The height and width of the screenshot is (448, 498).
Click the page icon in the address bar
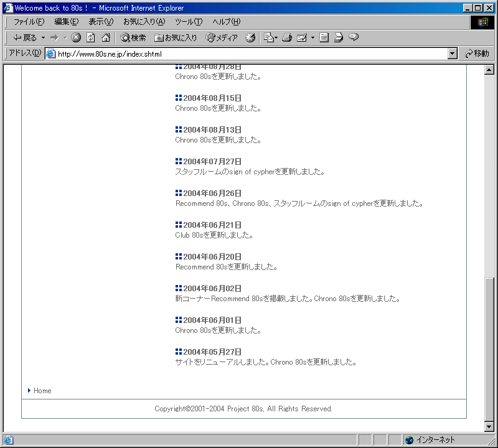tap(51, 54)
